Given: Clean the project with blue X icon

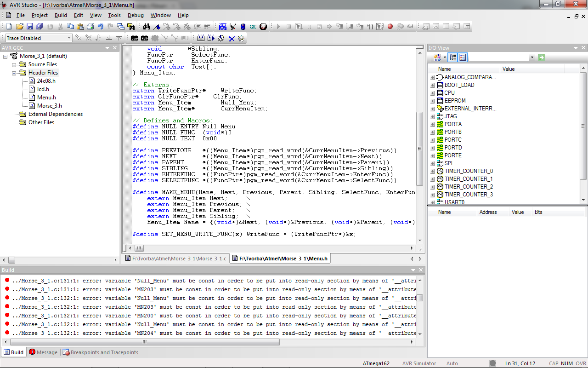Looking at the screenshot, I should 232,38.
